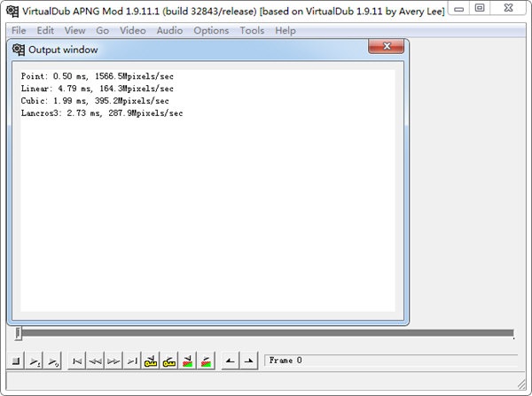
Task: Open the Tools menu
Action: [252, 30]
